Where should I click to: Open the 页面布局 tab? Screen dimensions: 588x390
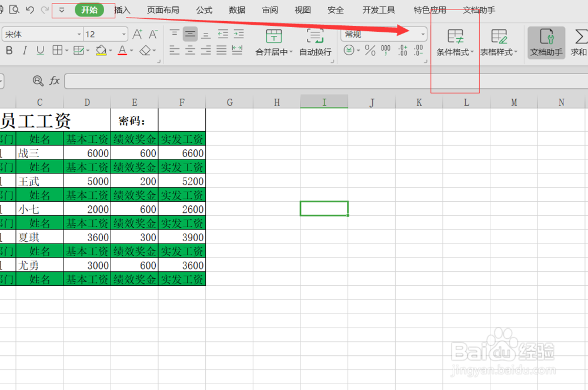[163, 10]
